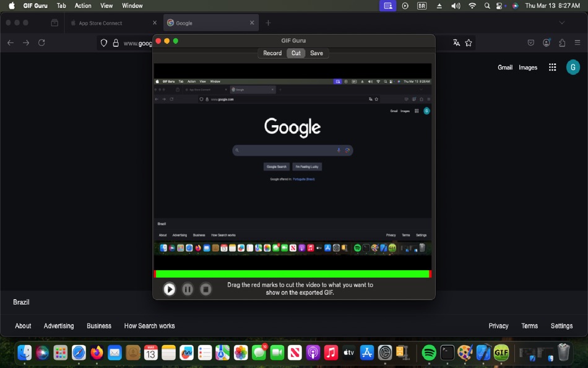Screen dimensions: 588x368
Task: Launch Spotify from the Dock
Action: (429, 353)
